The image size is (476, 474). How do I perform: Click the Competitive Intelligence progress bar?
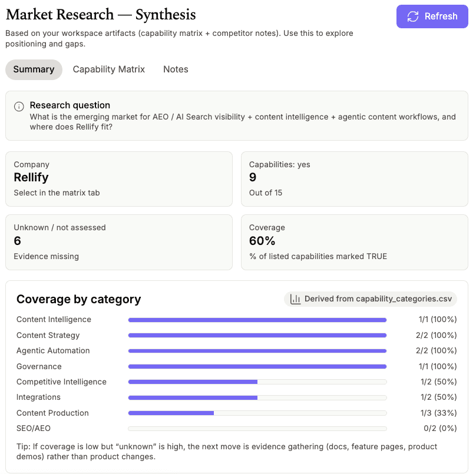(257, 382)
